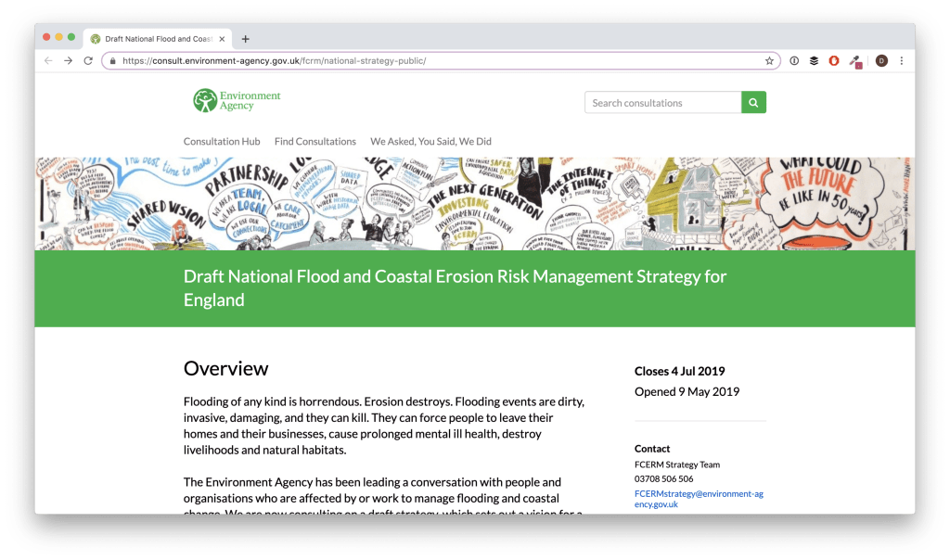950x560 pixels.
Task: Click the green search magnifier button
Action: coord(753,102)
